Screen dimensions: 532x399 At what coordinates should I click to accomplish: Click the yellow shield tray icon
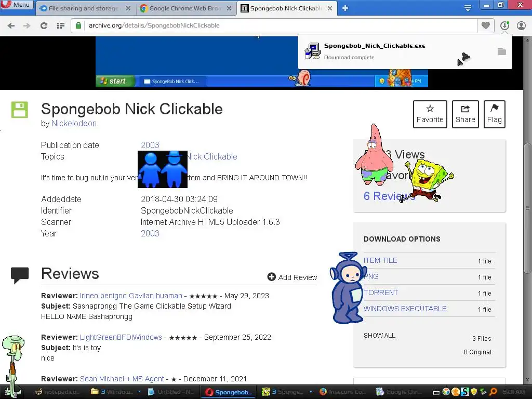point(474,392)
